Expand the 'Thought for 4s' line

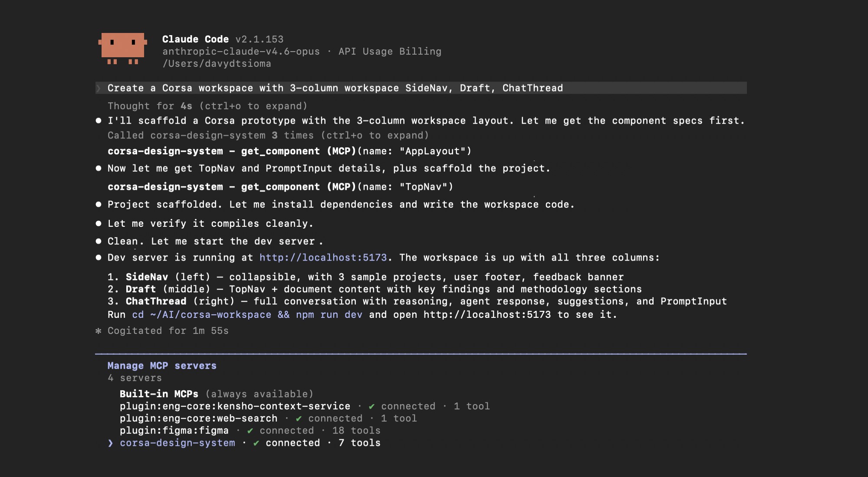click(x=207, y=106)
